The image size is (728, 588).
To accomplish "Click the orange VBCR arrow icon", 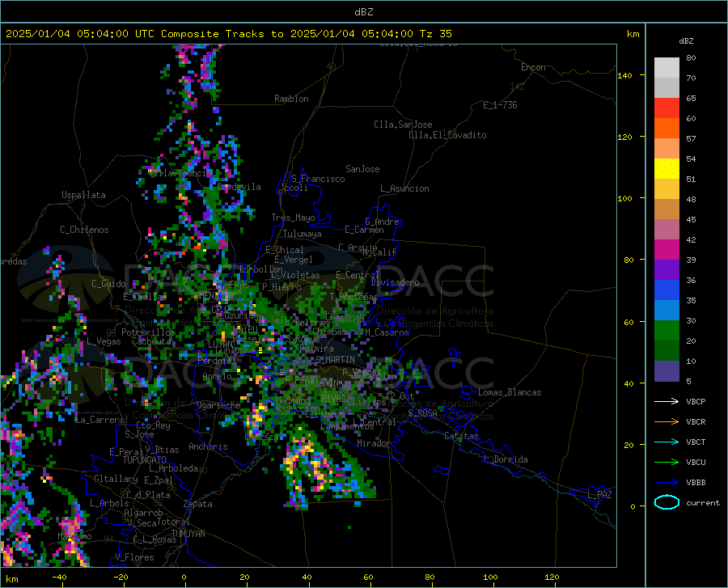I will click(667, 421).
